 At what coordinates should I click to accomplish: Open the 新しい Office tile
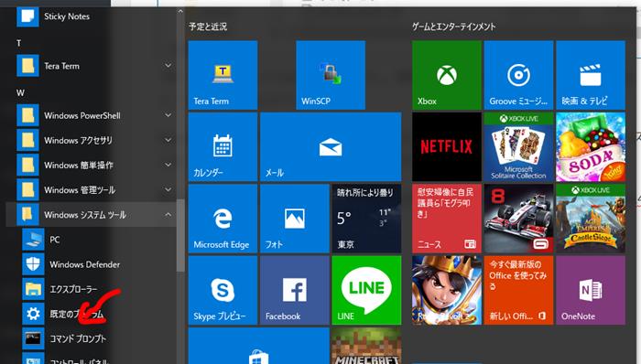518,291
